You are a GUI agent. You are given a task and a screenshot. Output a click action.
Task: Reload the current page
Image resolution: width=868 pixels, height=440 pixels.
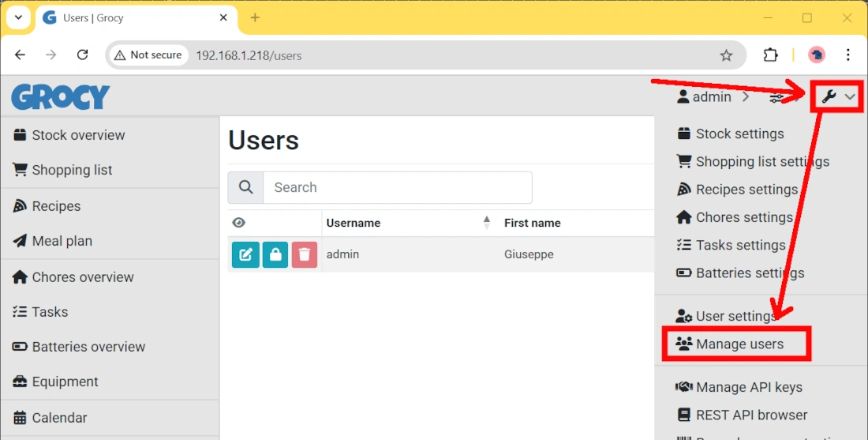tap(83, 55)
